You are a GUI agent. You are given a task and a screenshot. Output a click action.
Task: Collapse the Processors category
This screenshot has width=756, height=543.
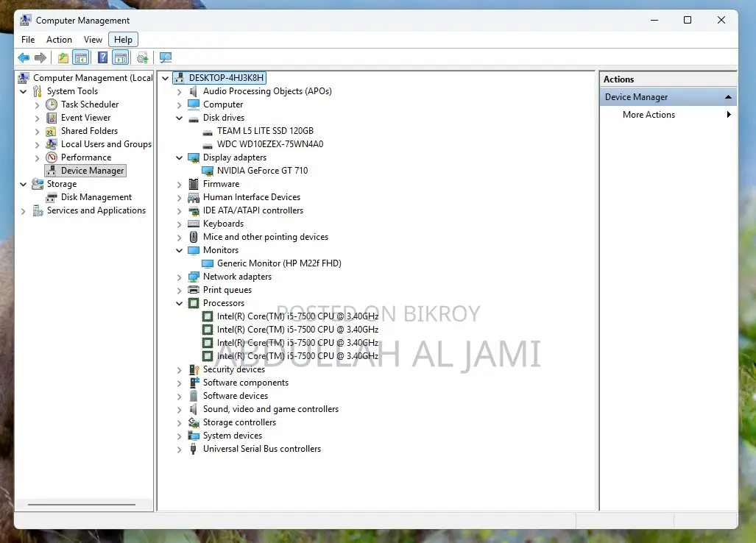click(180, 304)
